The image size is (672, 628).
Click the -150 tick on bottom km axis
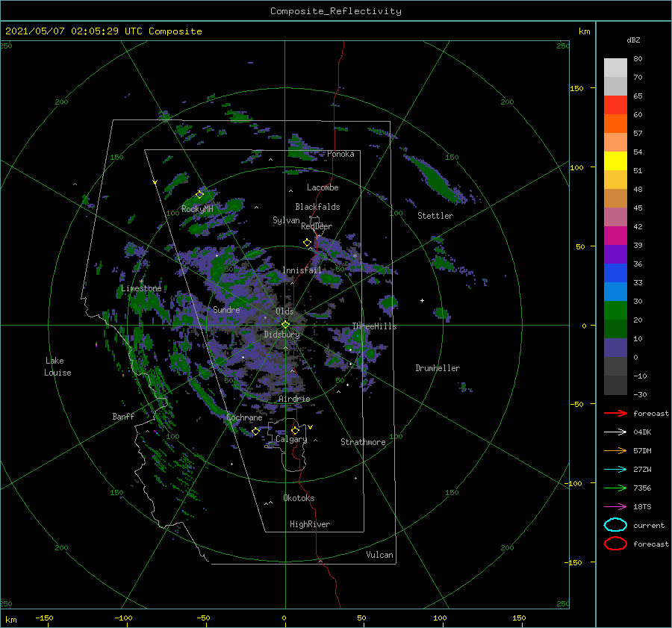[44, 618]
